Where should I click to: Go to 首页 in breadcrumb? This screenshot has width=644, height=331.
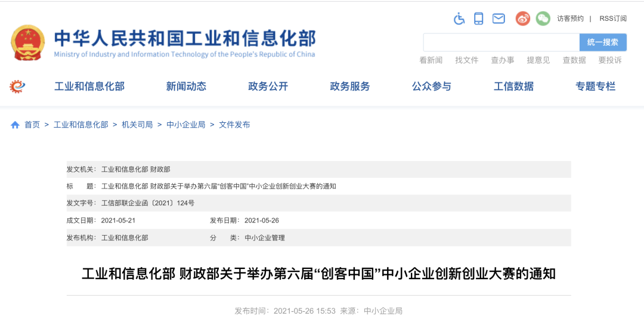[x=32, y=125]
